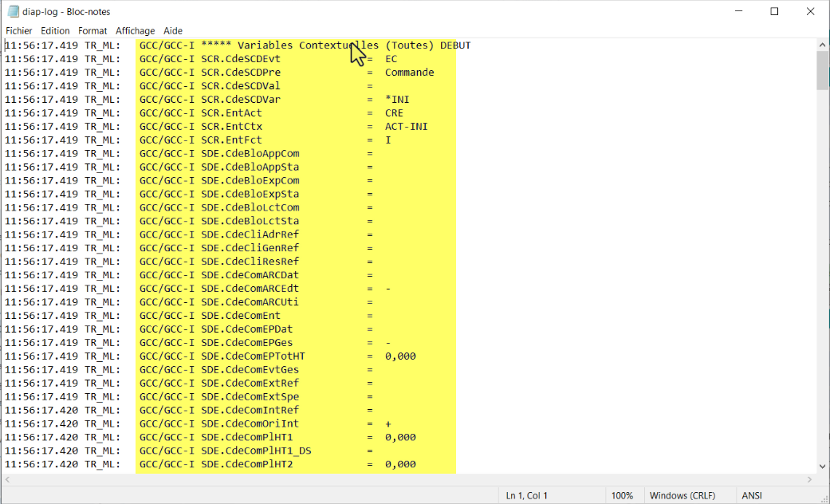Open the Fichier menu
Screen dimensions: 830x504
click(x=18, y=30)
